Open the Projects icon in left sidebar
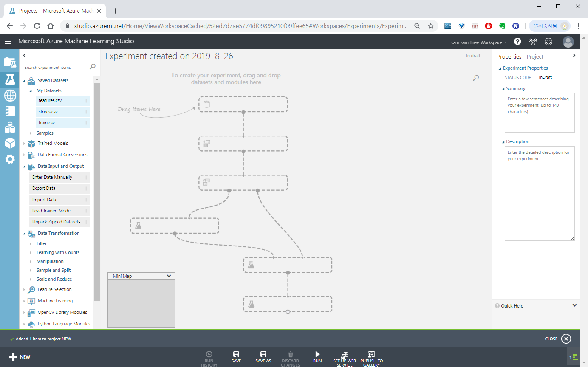Screen dimensions: 588x367 coord(10,62)
